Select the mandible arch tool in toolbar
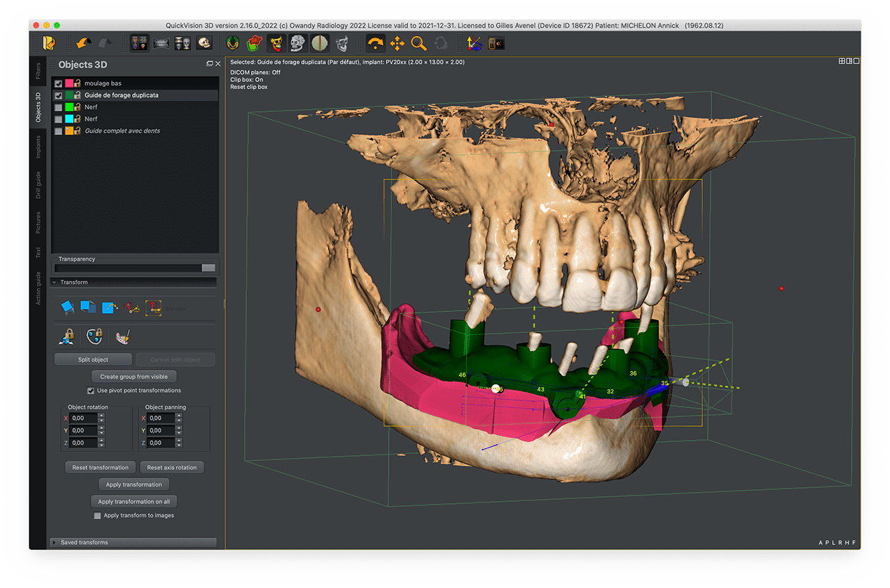Viewport: 890px width, 588px height. click(232, 42)
